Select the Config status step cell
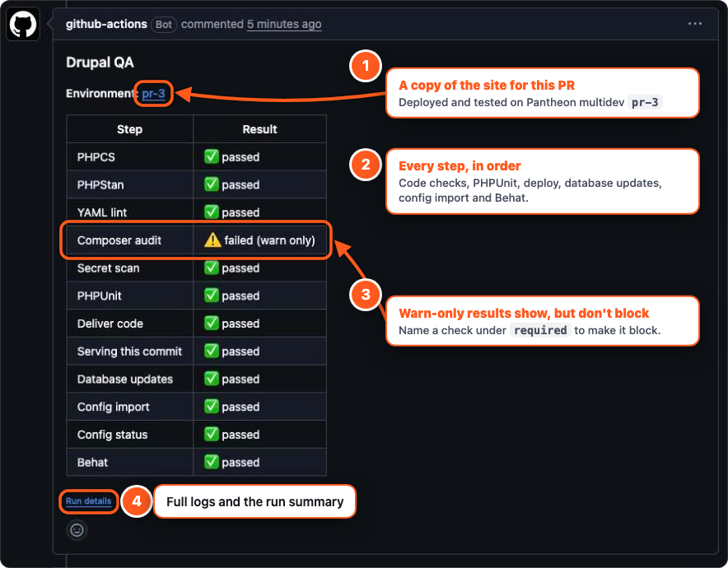This screenshot has width=728, height=568. [x=129, y=435]
